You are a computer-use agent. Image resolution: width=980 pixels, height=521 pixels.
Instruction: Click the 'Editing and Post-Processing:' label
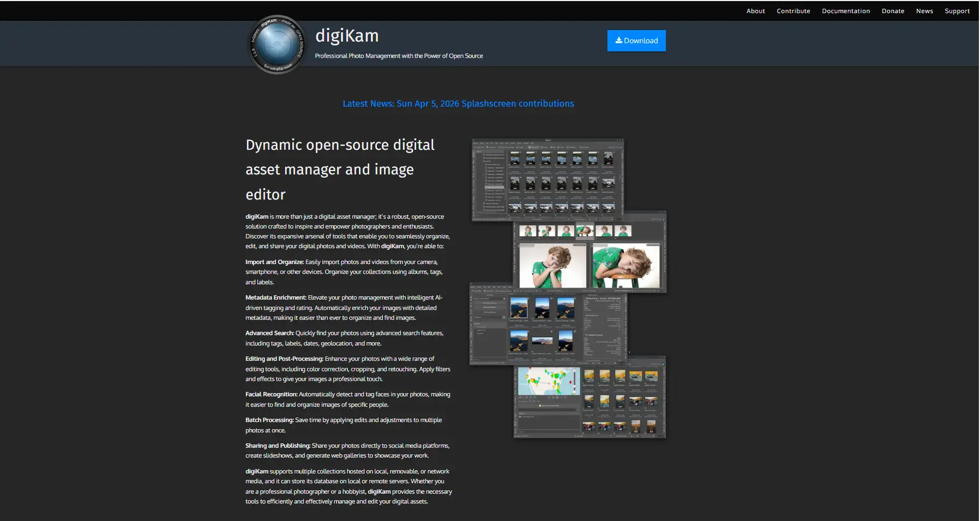(x=284, y=359)
